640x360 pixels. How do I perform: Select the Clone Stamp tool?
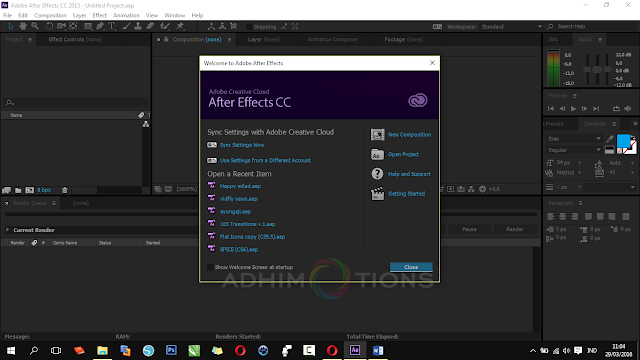coord(138,26)
